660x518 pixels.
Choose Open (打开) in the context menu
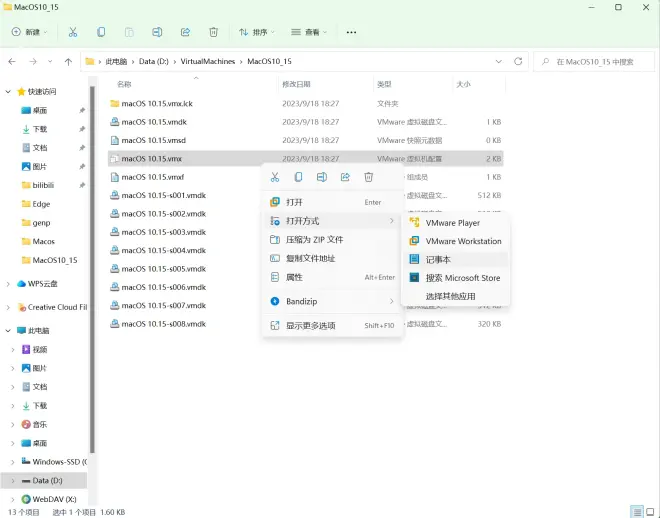[333, 202]
